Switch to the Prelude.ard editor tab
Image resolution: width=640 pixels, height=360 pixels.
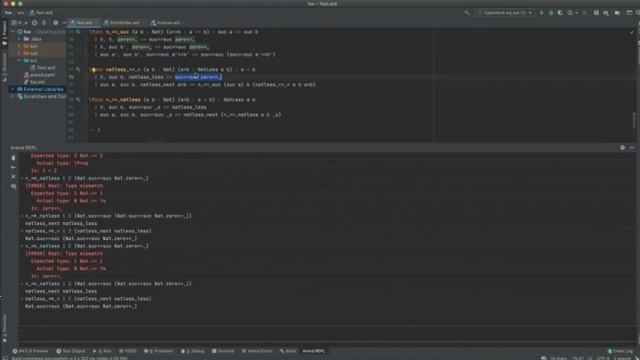point(167,23)
